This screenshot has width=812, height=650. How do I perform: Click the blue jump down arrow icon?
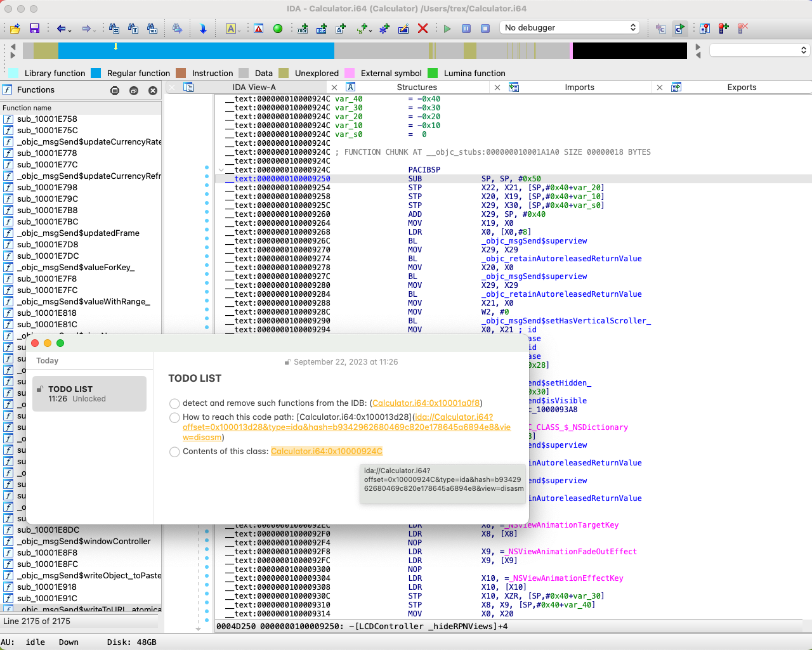[x=203, y=29]
